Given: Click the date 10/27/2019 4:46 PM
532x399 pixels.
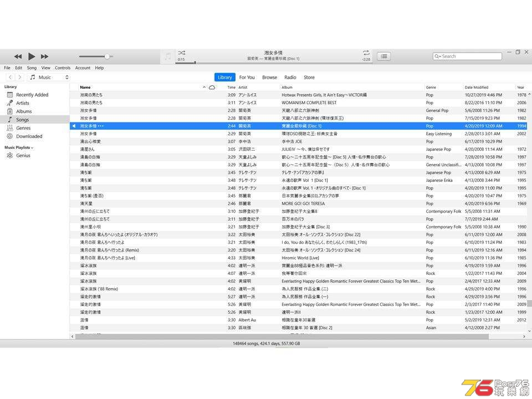Looking at the screenshot, I should click(x=483, y=95).
